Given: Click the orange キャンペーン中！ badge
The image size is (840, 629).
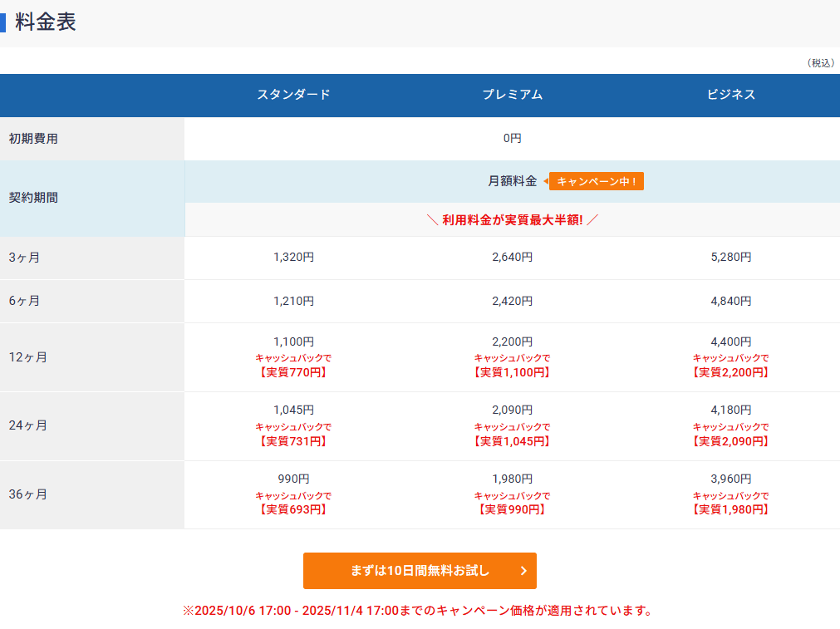Looking at the screenshot, I should click(596, 181).
